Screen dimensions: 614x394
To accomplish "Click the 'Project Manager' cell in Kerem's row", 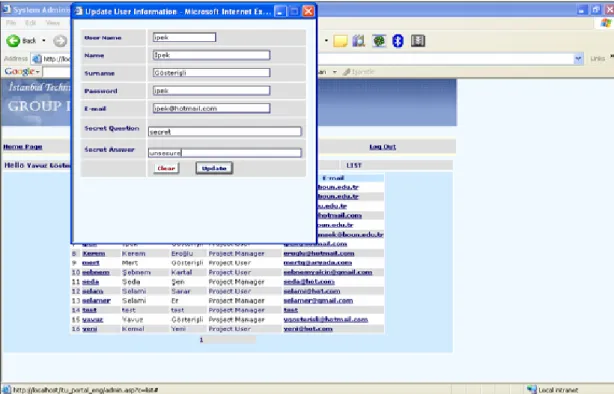I will 237,253.
